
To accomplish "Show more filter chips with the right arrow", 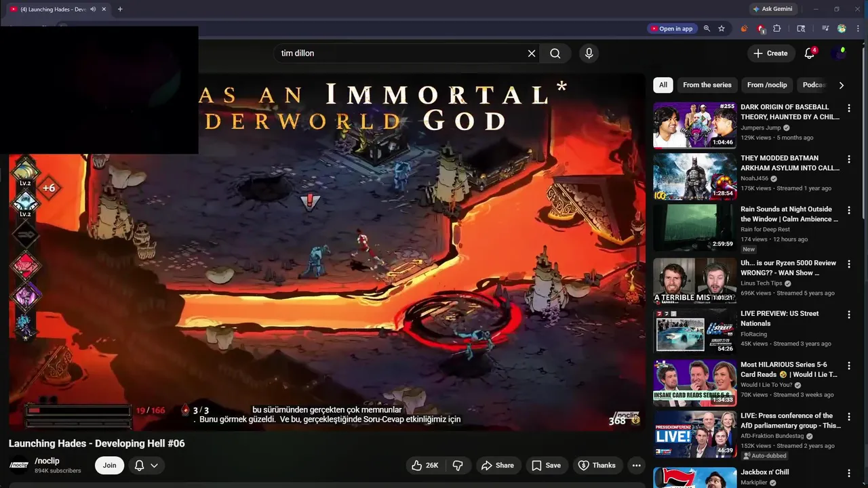I will 842,85.
